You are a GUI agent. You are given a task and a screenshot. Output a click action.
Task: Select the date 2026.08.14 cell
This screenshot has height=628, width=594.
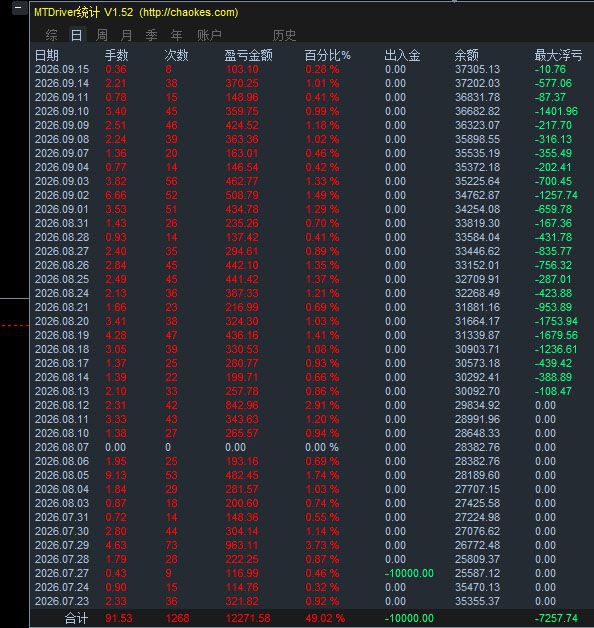pos(62,377)
